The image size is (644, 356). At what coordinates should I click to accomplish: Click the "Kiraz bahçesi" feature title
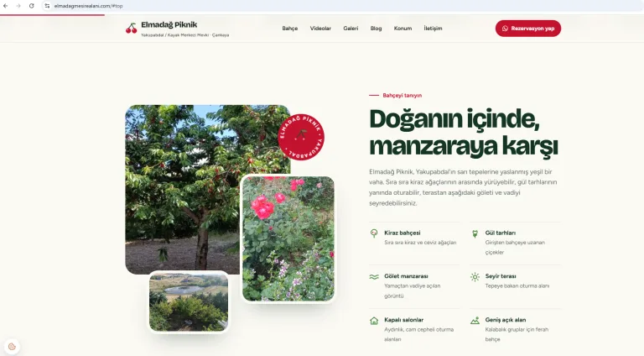pyautogui.click(x=402, y=233)
